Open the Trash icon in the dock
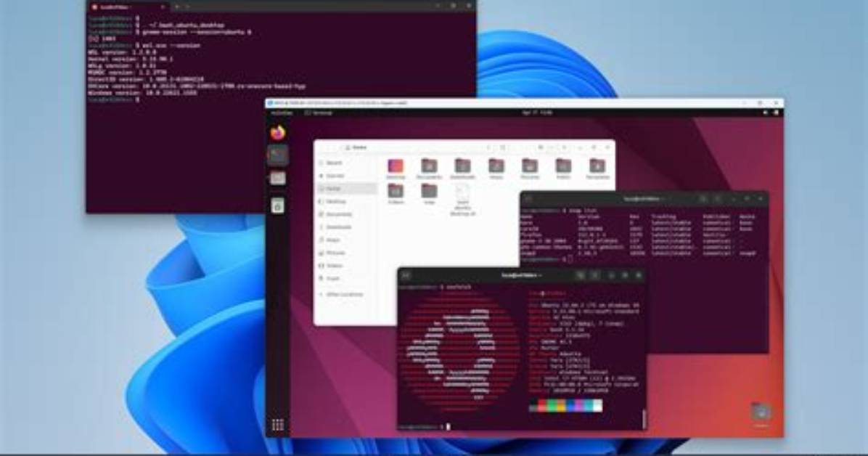868x456 pixels. coord(278,205)
